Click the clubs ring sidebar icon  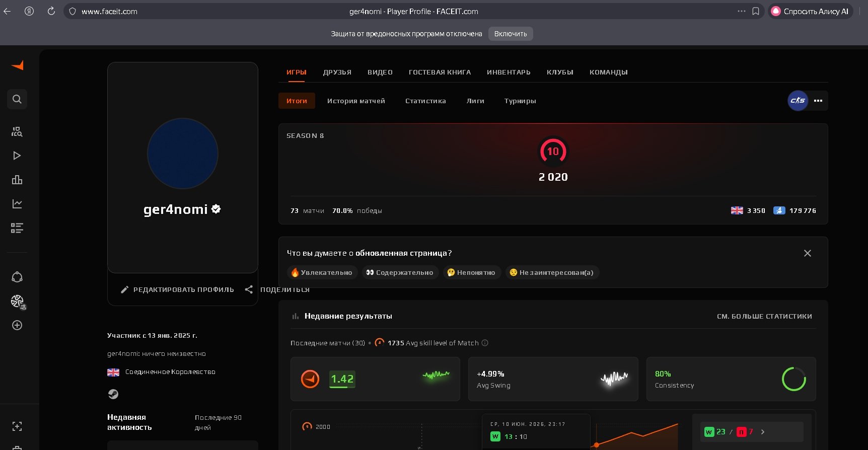[17, 277]
